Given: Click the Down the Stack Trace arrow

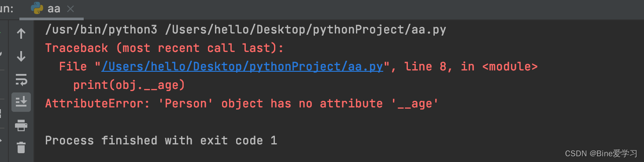Looking at the screenshot, I should [21, 56].
